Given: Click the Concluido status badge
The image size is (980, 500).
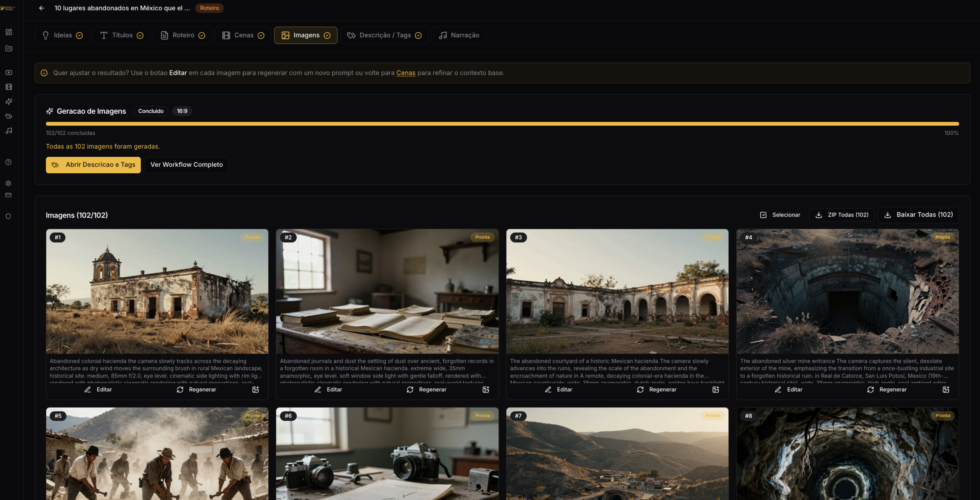Looking at the screenshot, I should tap(151, 111).
